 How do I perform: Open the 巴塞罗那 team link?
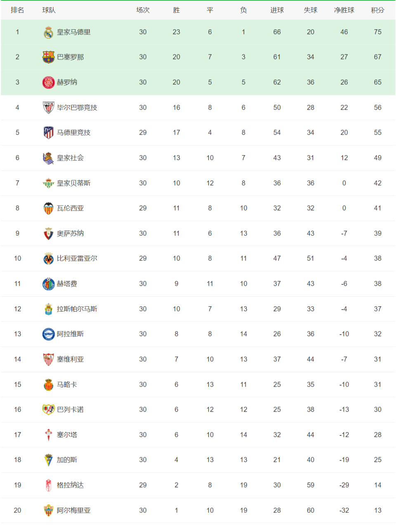coord(70,57)
